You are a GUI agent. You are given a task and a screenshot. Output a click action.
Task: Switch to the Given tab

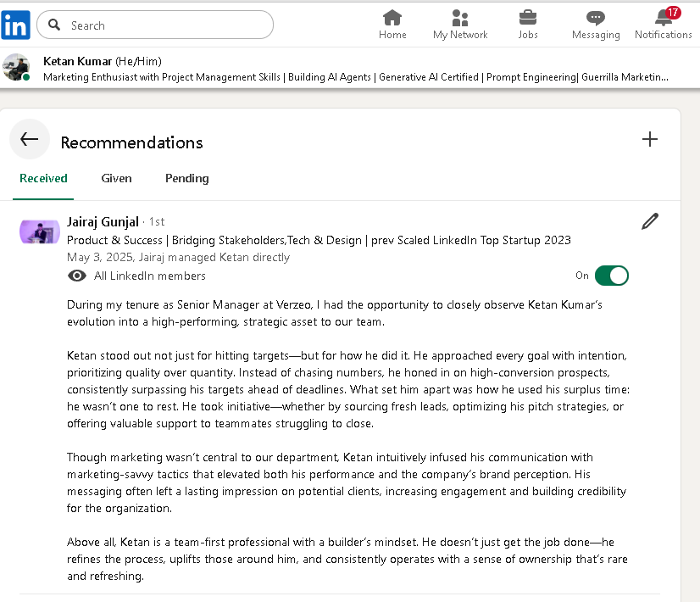[116, 178]
